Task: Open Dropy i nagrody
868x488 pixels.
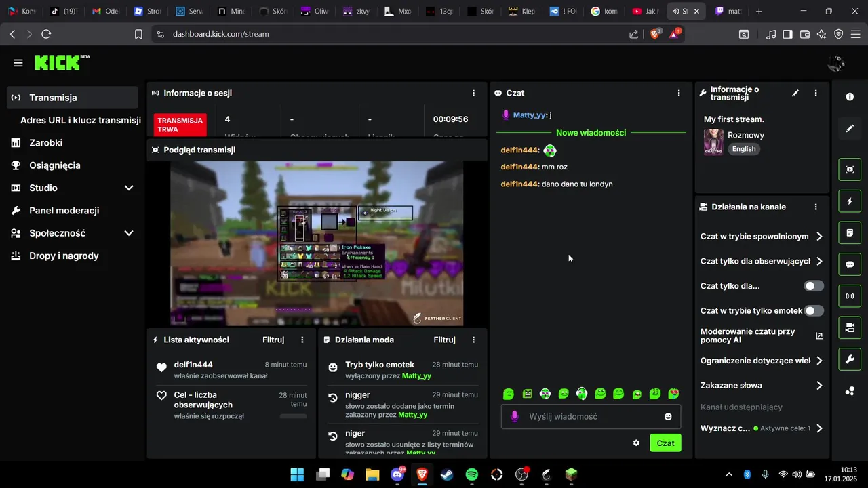Action: pyautogui.click(x=72, y=256)
